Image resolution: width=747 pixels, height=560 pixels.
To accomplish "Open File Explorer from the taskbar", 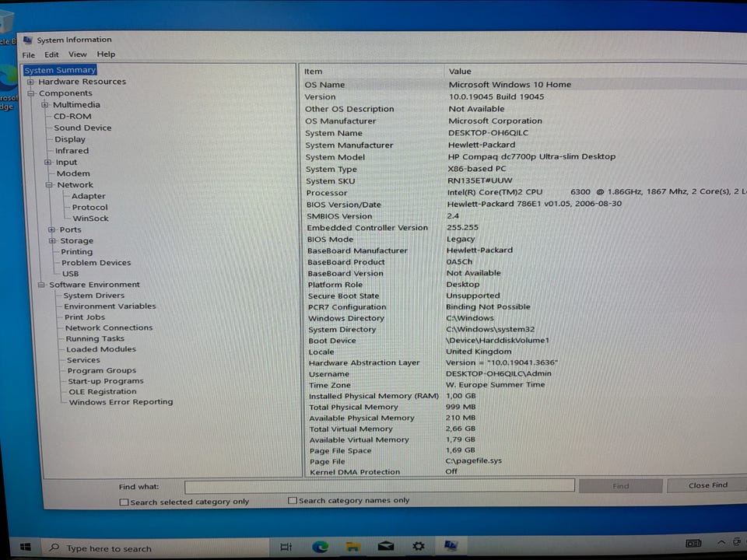I will 352,546.
